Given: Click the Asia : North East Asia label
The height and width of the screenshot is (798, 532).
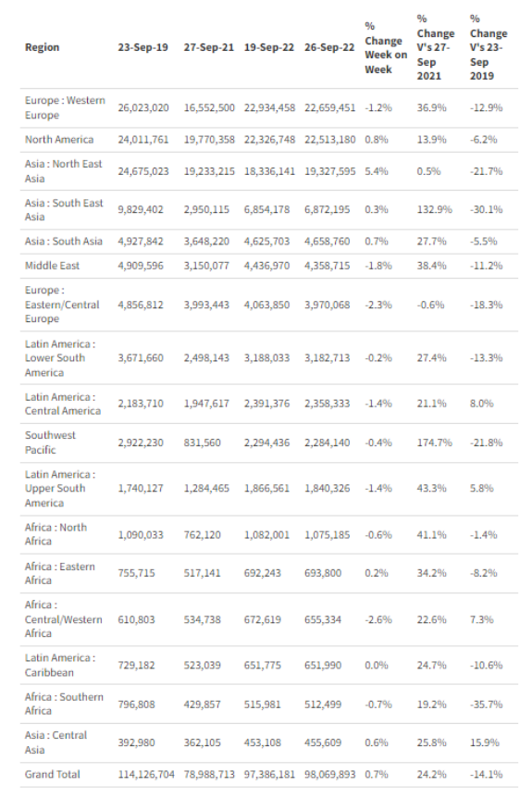Looking at the screenshot, I should pos(63,171).
